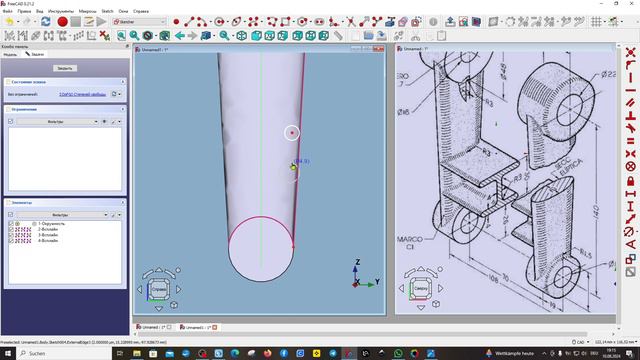The width and height of the screenshot is (640, 360).
Task: Click the Refresh recompute icon
Action: coord(46,22)
